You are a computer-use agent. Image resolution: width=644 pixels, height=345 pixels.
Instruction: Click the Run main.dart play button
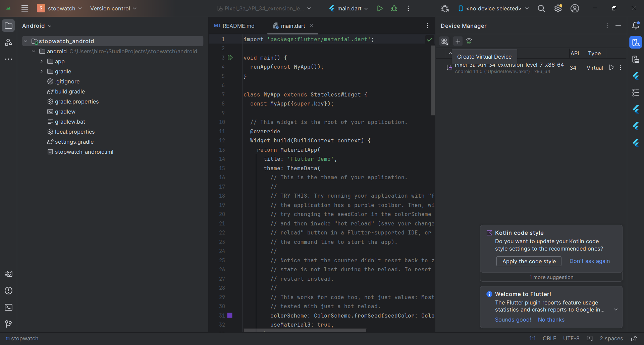pyautogui.click(x=380, y=8)
